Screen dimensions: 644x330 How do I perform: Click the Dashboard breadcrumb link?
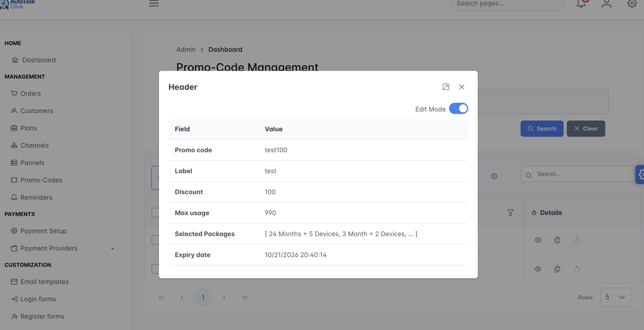(x=225, y=50)
